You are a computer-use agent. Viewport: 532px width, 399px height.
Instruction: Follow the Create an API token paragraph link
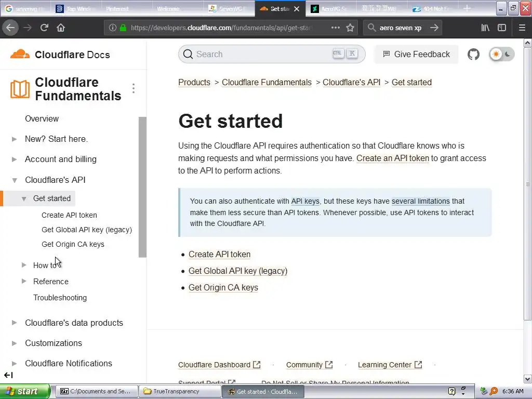pyautogui.click(x=393, y=158)
